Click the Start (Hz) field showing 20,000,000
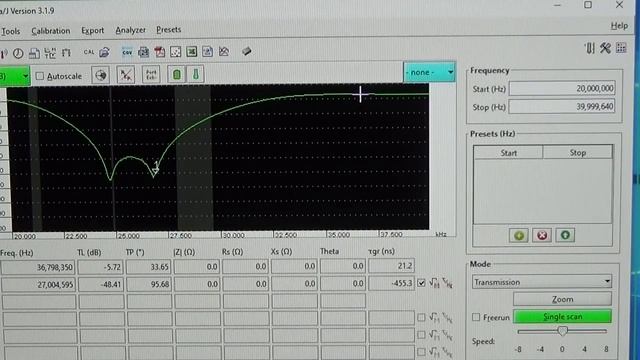The image size is (640, 360). [562, 89]
